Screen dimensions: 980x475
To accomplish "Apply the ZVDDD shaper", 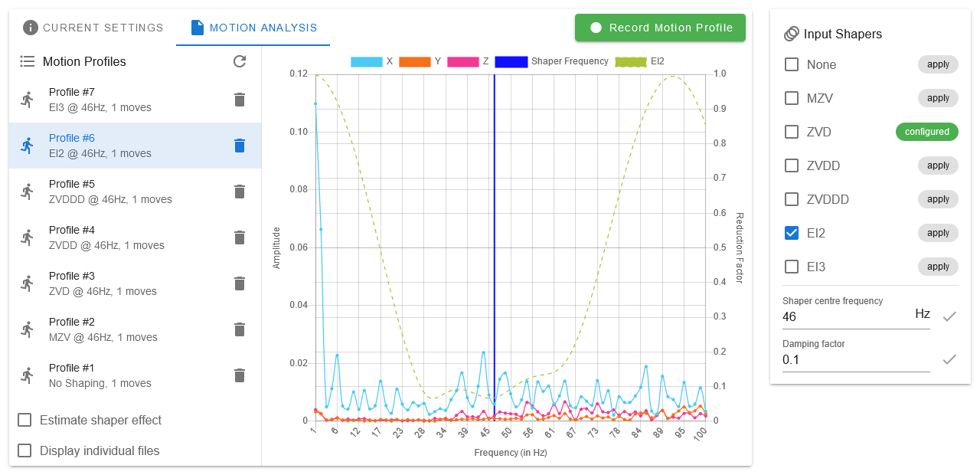I will tap(938, 199).
